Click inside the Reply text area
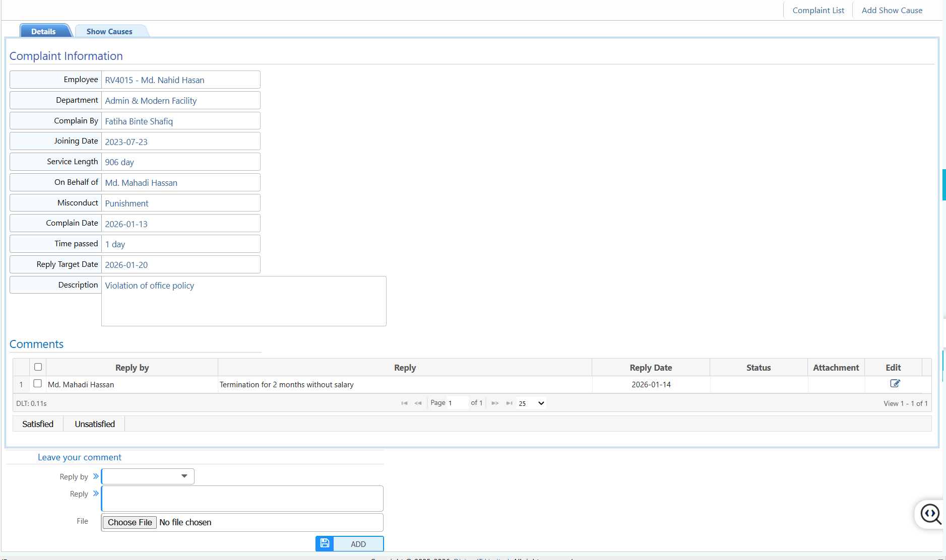This screenshot has height=560, width=946. coord(242,498)
